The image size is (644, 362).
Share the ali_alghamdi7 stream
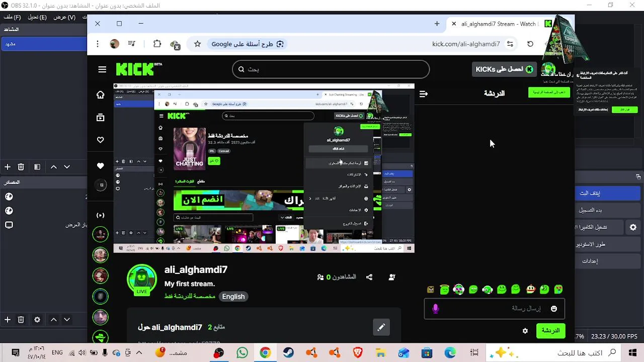click(x=369, y=277)
